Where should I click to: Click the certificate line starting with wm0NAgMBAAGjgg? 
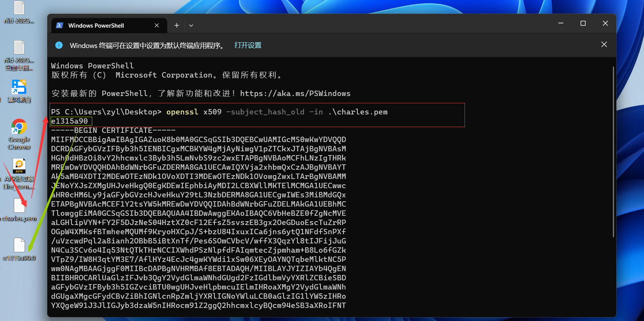coord(199,269)
